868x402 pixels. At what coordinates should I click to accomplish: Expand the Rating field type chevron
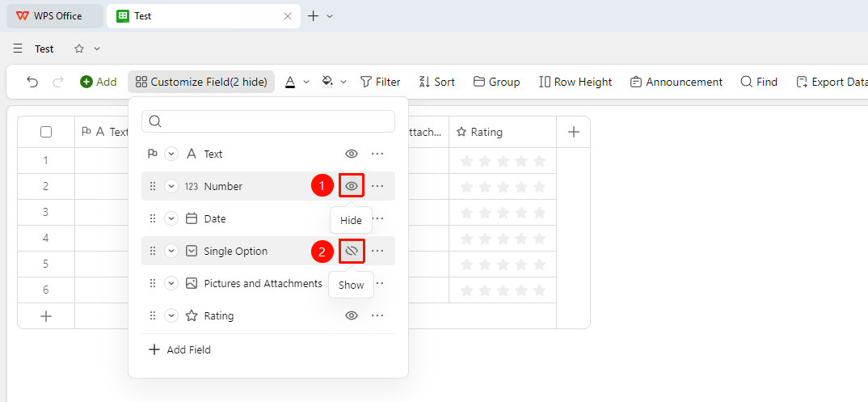click(x=171, y=315)
